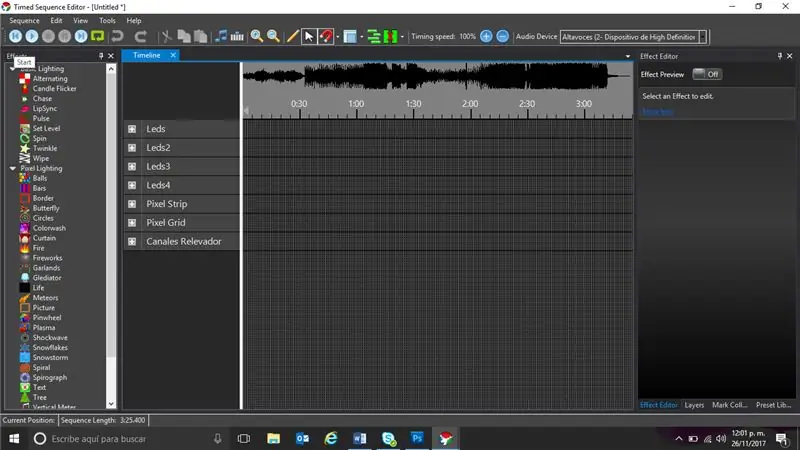Decrease timing speed with minus button
The height and width of the screenshot is (450, 800).
503,36
